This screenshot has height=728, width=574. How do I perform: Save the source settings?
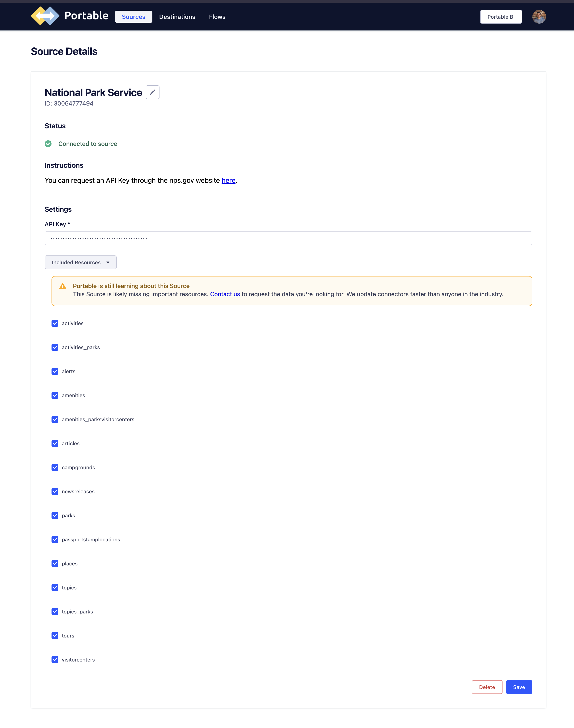(519, 687)
